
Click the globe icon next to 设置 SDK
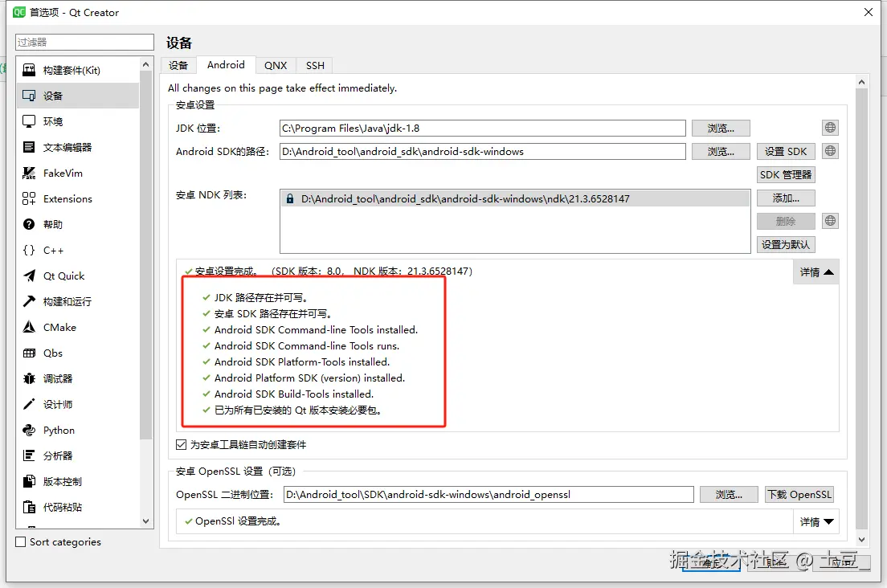pyautogui.click(x=830, y=151)
